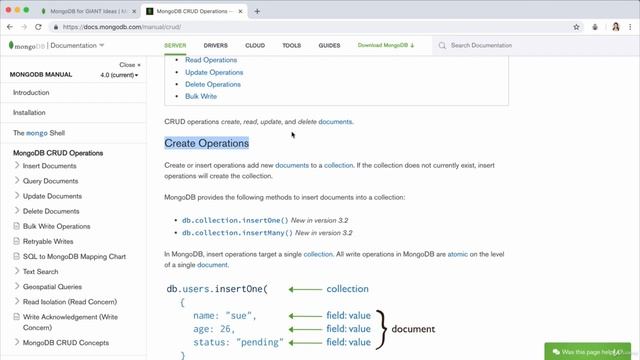
Task: Open Bulk Write link in contents
Action: point(201,96)
